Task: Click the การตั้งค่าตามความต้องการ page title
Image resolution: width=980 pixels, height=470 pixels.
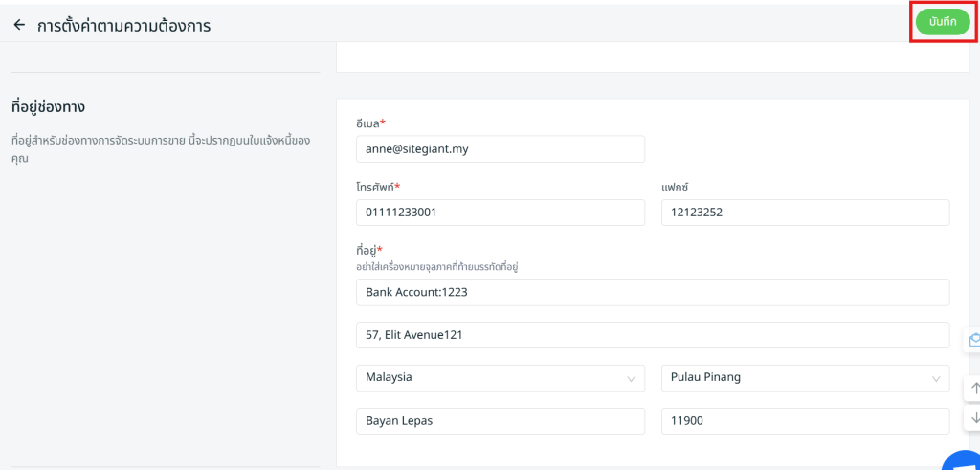Action: tap(123, 26)
